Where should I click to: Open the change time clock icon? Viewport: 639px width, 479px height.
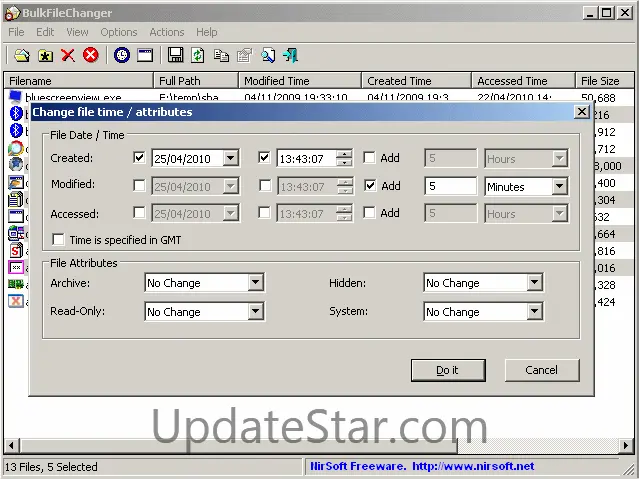121,55
